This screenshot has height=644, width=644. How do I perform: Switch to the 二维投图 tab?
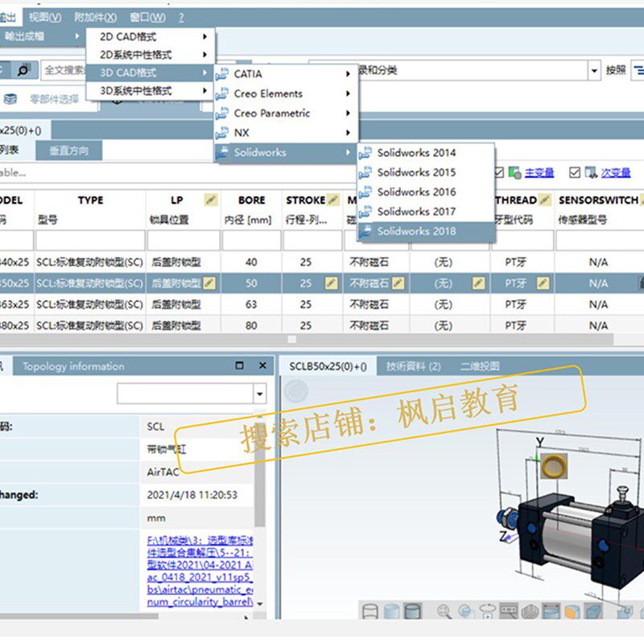tap(480, 366)
